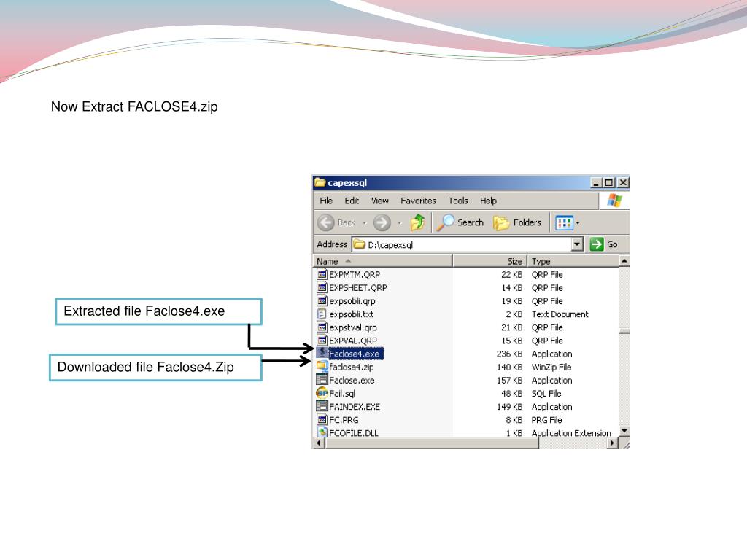Click the Back navigation arrow icon
Viewport: 747px width, 560px height.
[x=326, y=222]
